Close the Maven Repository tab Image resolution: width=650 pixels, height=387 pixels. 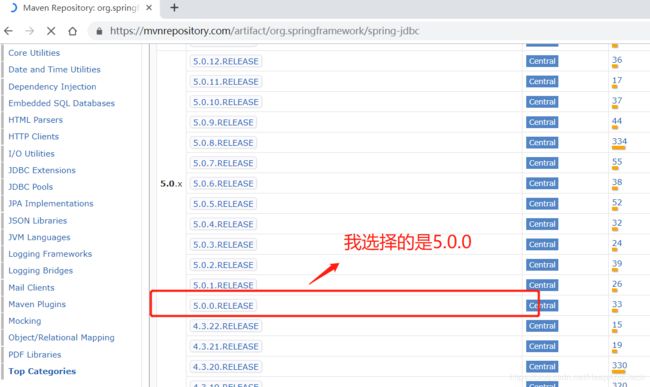pyautogui.click(x=149, y=7)
